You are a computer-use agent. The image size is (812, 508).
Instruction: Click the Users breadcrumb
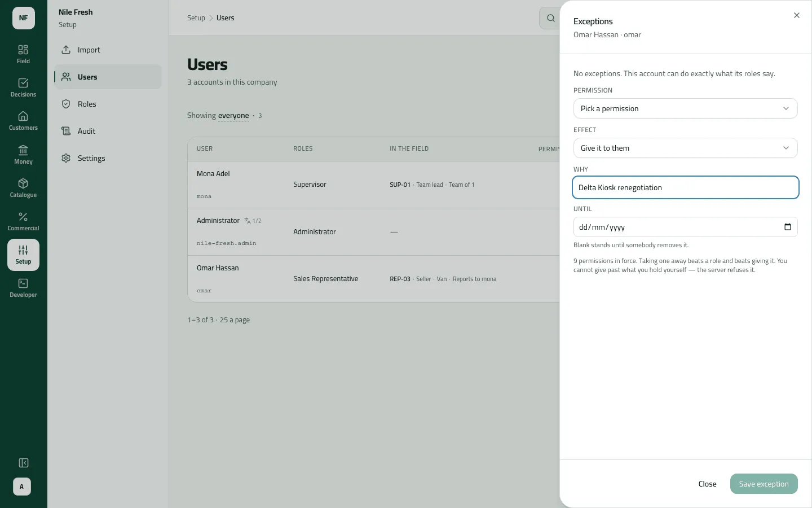click(x=225, y=18)
